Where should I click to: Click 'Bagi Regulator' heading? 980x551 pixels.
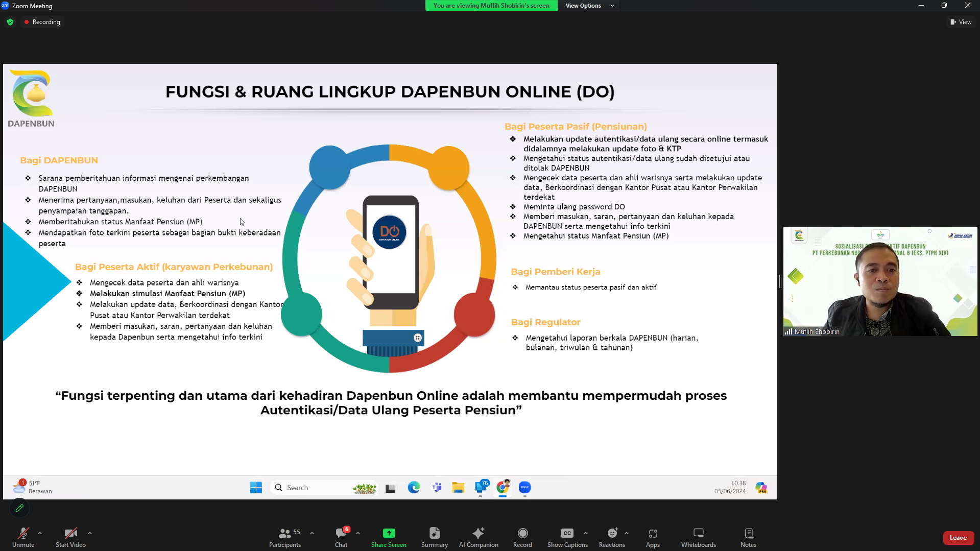[545, 322]
